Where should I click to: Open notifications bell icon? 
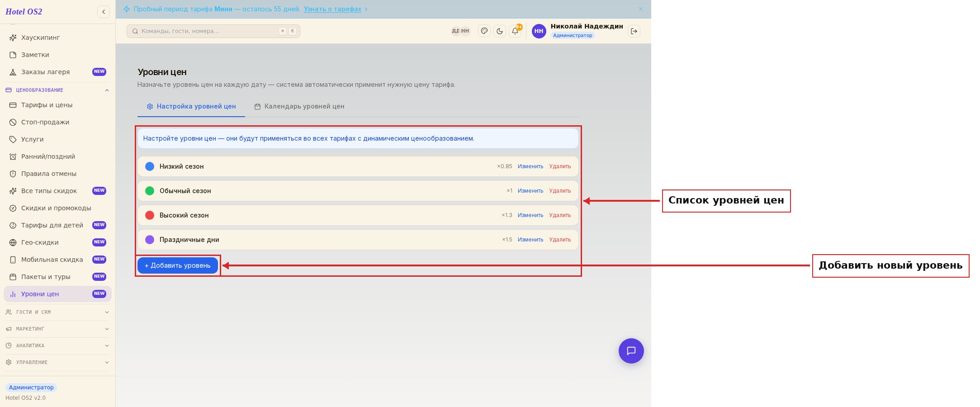515,31
